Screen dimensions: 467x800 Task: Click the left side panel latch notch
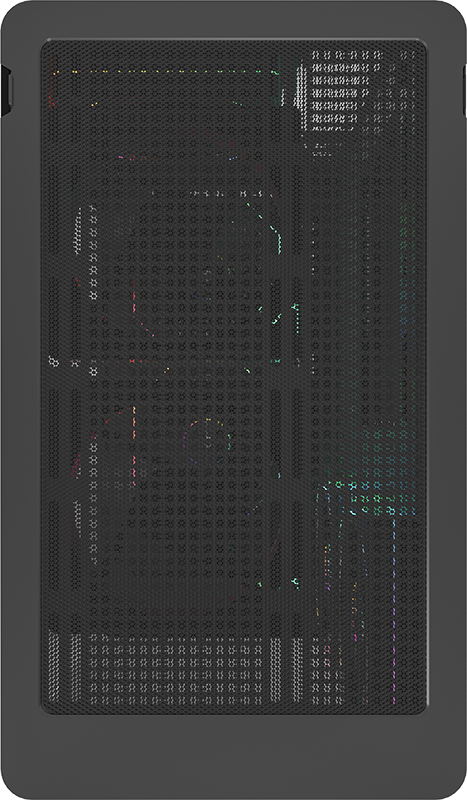[x=6, y=91]
